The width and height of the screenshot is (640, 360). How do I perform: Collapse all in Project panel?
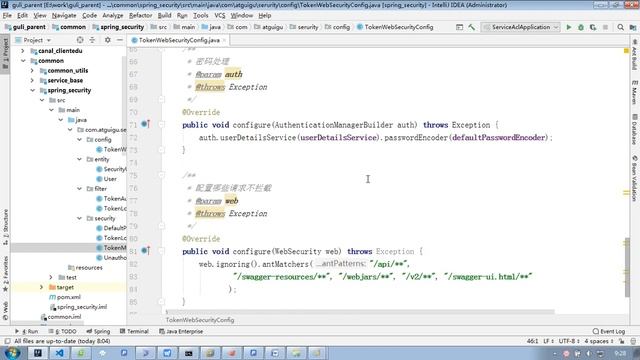click(x=92, y=40)
